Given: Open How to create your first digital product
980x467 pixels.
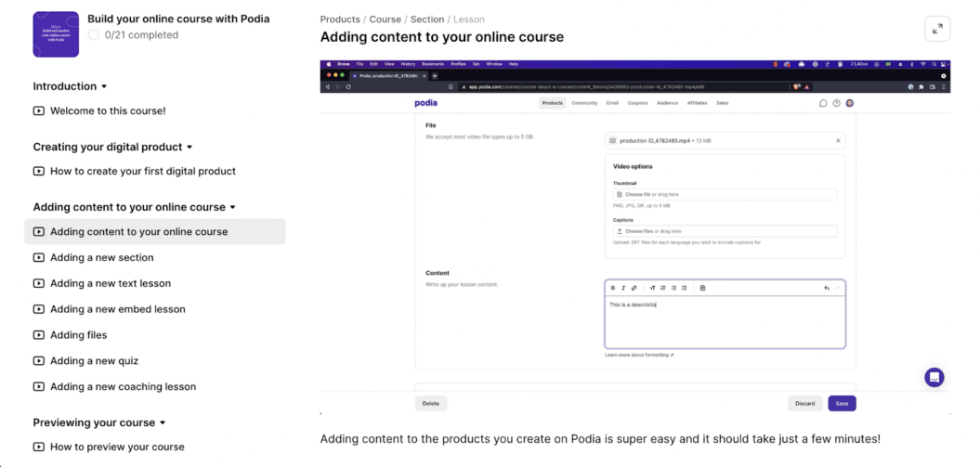Looking at the screenshot, I should point(135,171).
